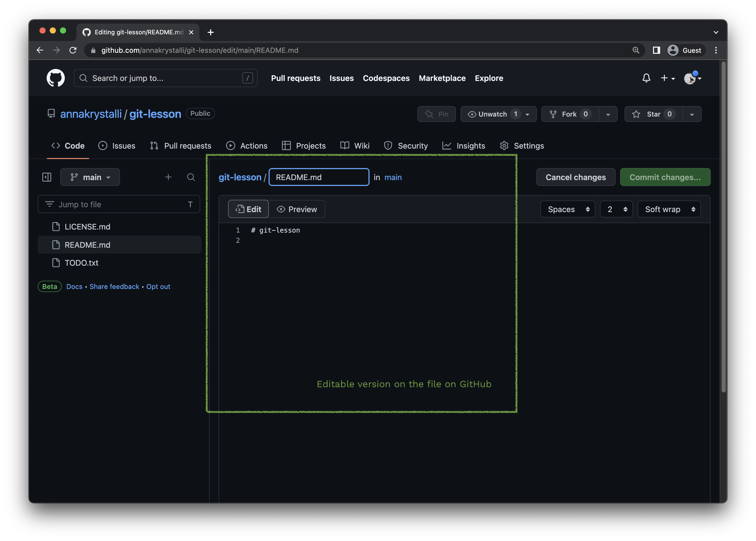Image resolution: width=756 pixels, height=541 pixels.
Task: Star the repository
Action: click(x=653, y=114)
